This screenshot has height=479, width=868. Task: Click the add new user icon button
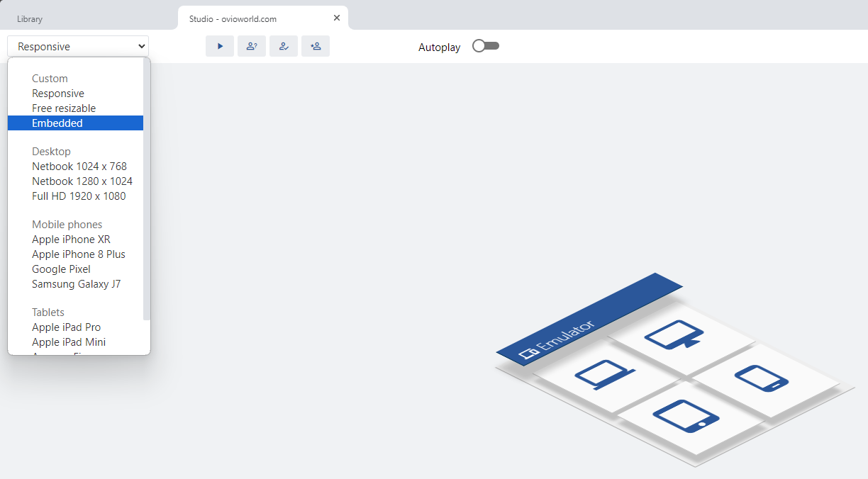316,46
